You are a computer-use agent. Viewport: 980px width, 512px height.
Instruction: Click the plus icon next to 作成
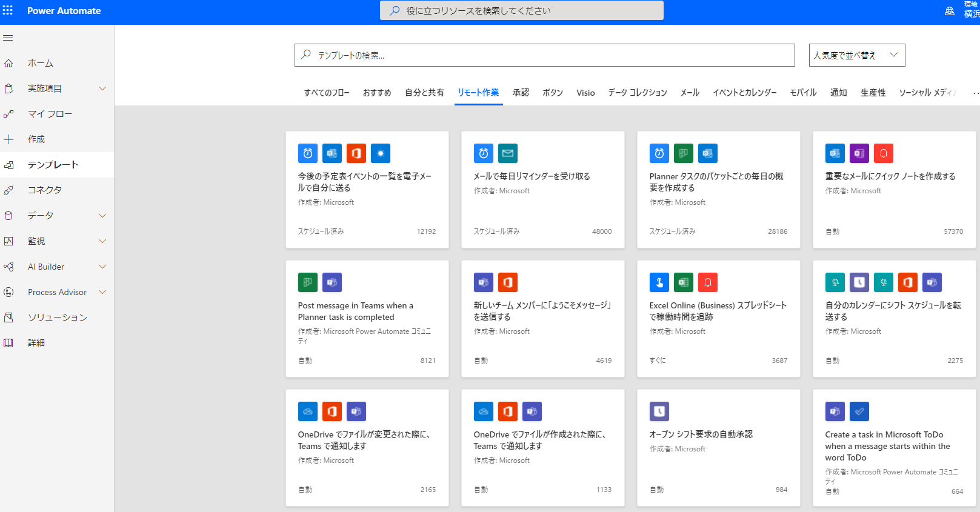(x=8, y=139)
